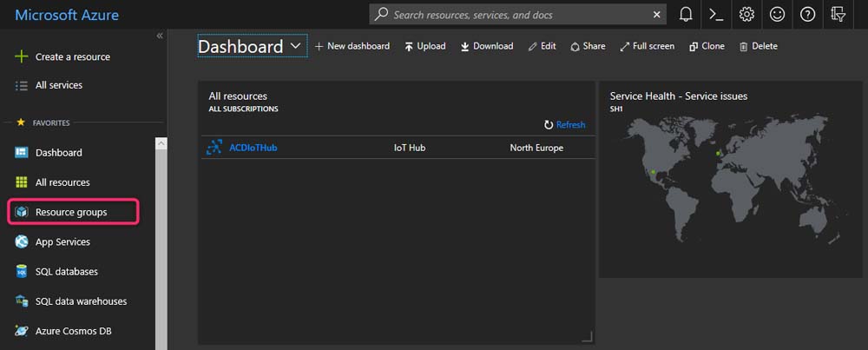Image resolution: width=868 pixels, height=350 pixels.
Task: Open the notifications bell icon
Action: coord(686,15)
